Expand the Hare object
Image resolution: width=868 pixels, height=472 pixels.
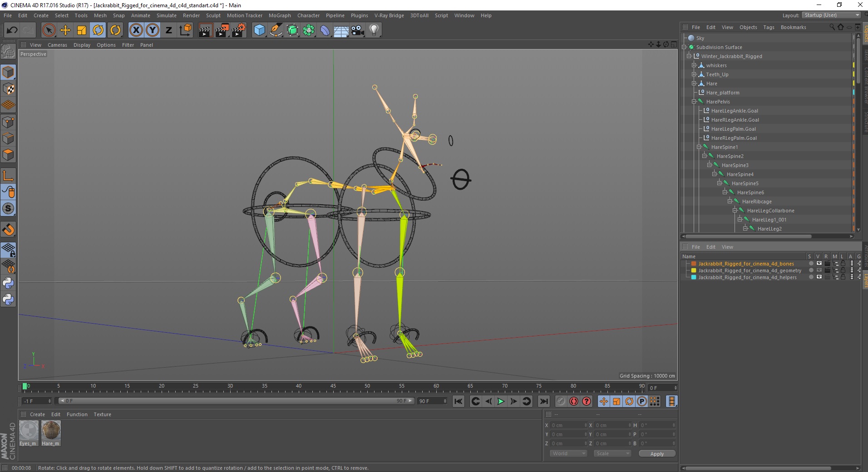[x=694, y=83]
